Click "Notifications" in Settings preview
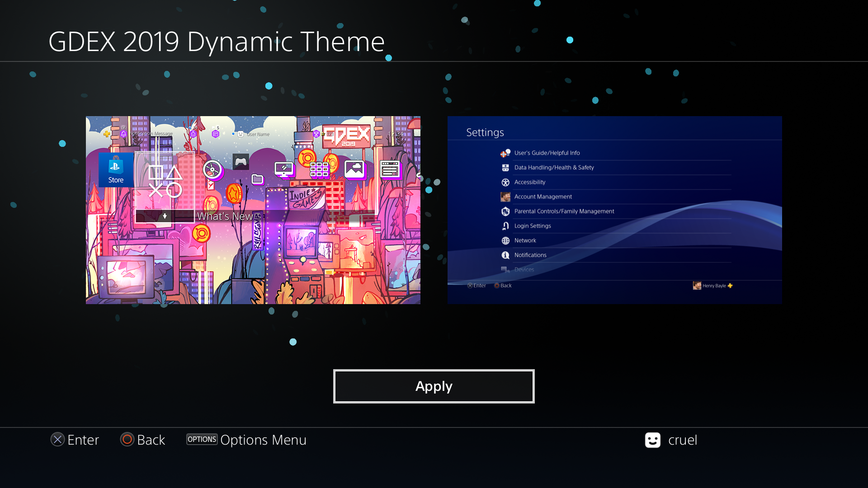This screenshot has height=488, width=868. (x=530, y=255)
